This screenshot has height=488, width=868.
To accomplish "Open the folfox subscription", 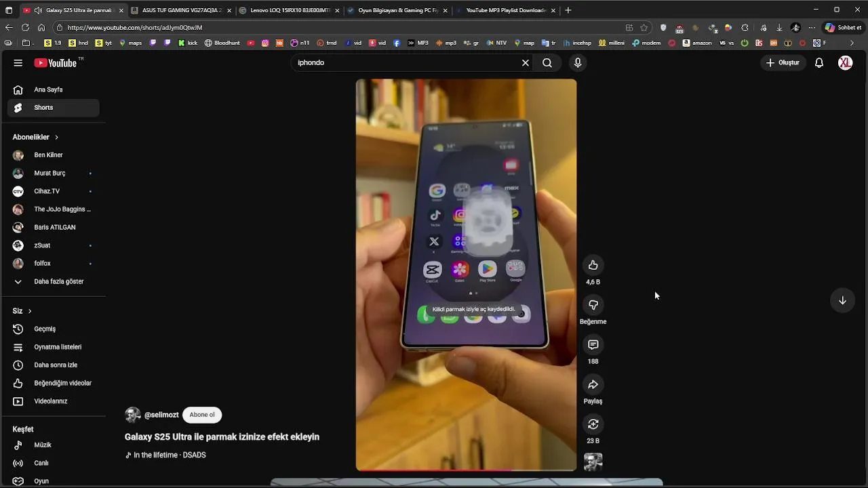I will point(54,264).
